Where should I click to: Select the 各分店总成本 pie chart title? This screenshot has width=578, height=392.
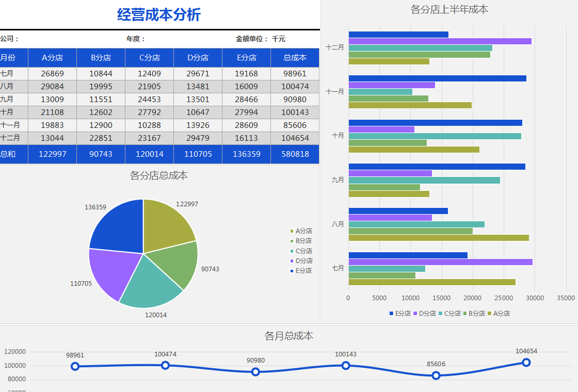pyautogui.click(x=159, y=175)
